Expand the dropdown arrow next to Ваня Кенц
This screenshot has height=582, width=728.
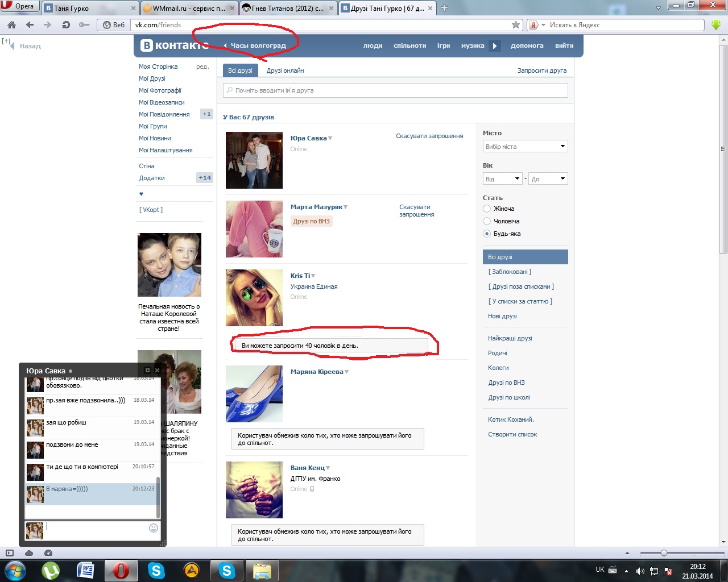(328, 468)
